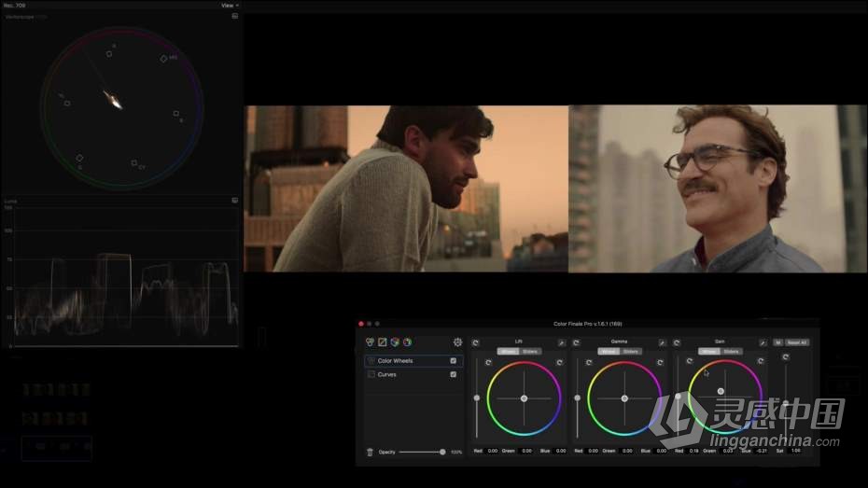
Task: Click the Lift luminance vertical slider handle
Action: (477, 397)
